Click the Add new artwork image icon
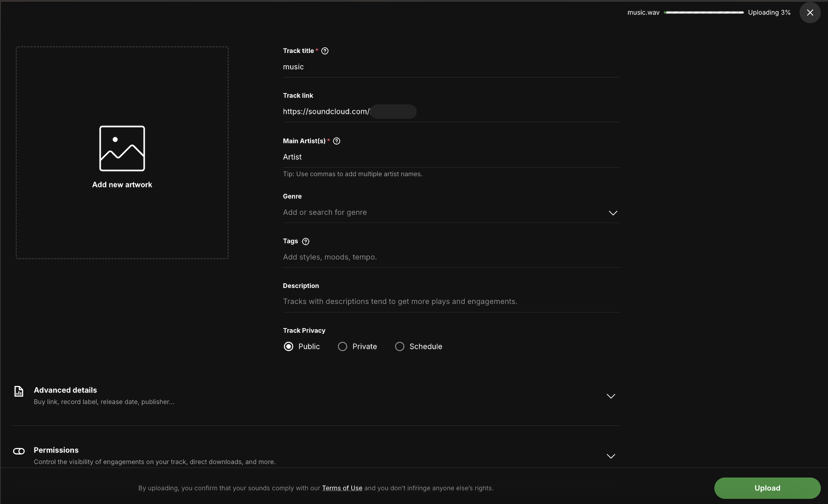The width and height of the screenshot is (828, 504). click(x=122, y=148)
